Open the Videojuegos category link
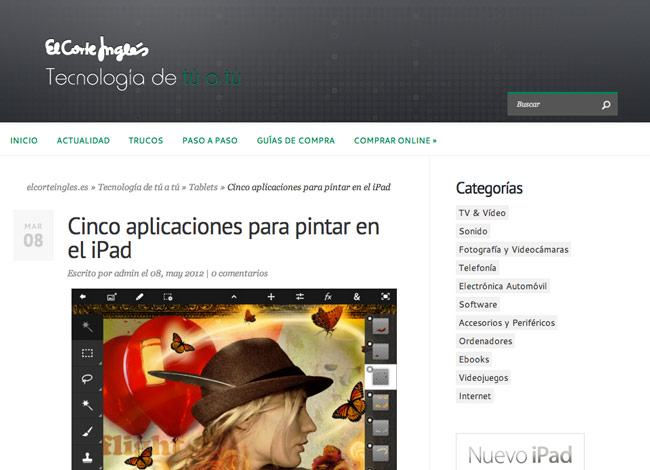This screenshot has height=470, width=650. point(483,378)
